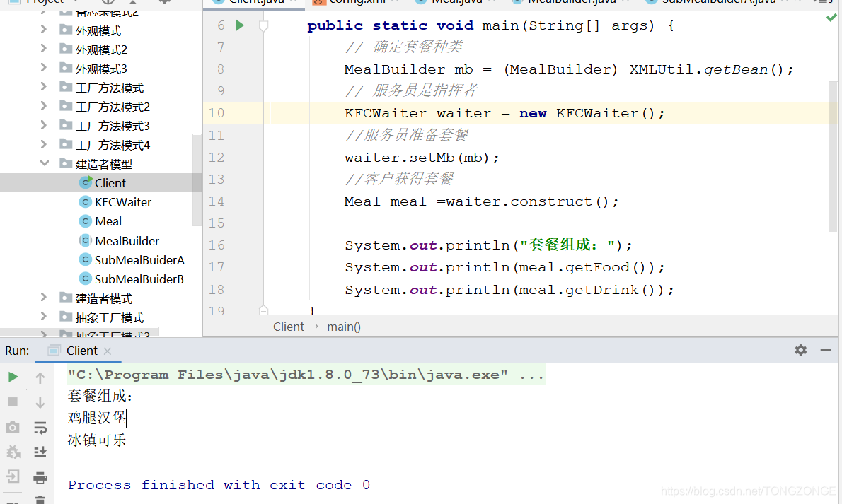The image size is (842, 504).
Task: Click line number 10 in gutter
Action: point(217,112)
